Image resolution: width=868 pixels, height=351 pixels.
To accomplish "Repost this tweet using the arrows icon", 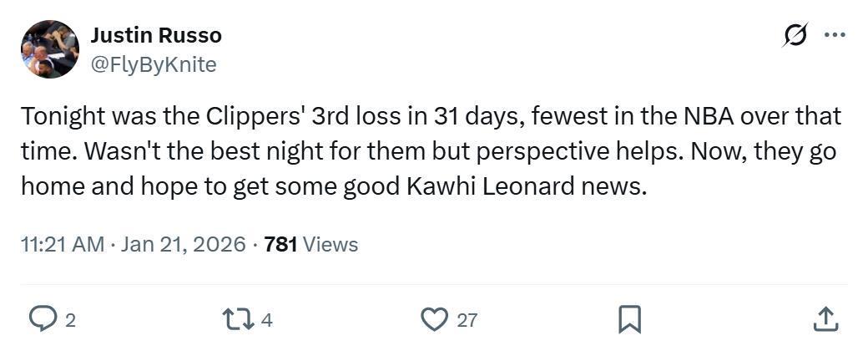I will tap(235, 318).
